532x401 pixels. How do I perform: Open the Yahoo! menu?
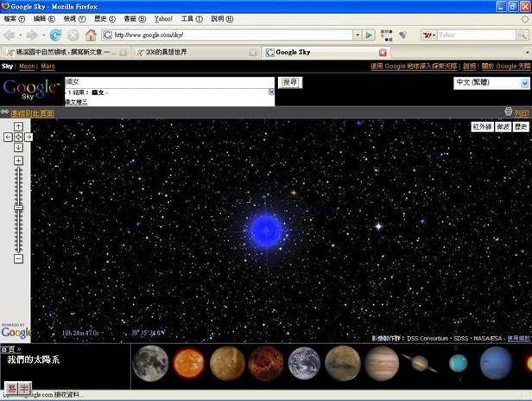163,19
